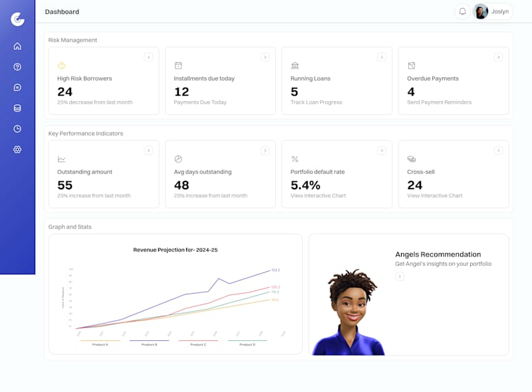Click the app logo in the sidebar

[17, 19]
